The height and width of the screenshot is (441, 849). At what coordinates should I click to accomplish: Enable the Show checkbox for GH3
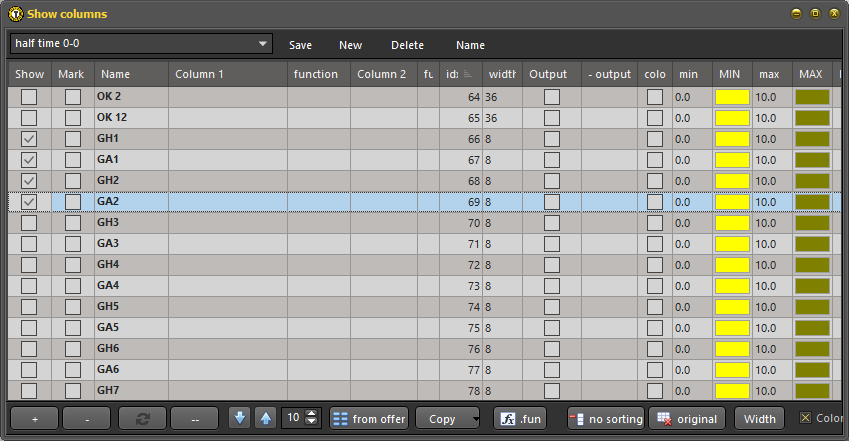29,223
